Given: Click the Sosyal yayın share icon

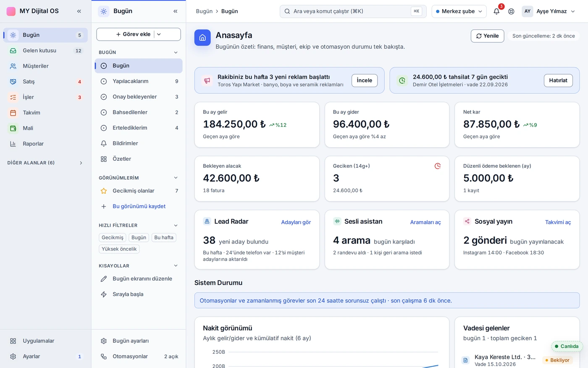Looking at the screenshot, I should point(467,221).
